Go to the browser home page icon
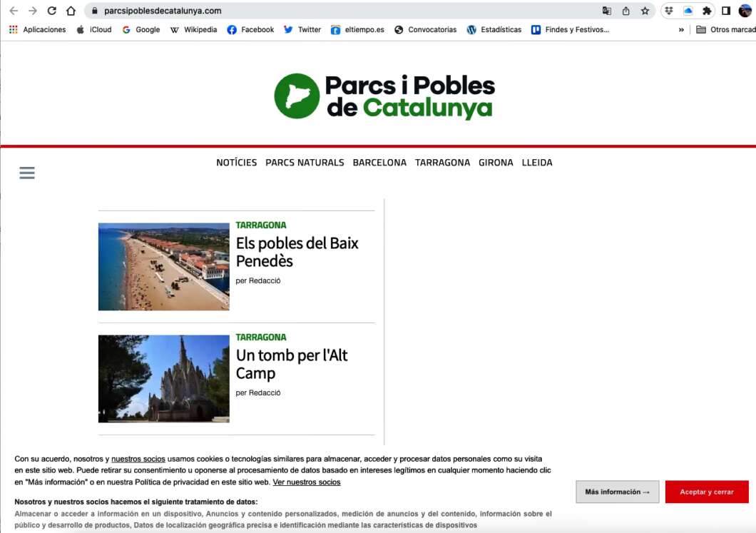 point(71,11)
